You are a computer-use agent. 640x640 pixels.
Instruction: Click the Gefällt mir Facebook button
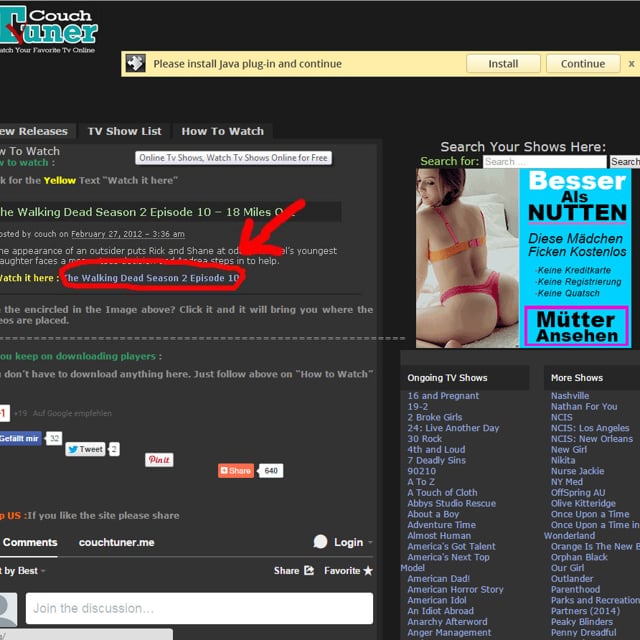[20, 438]
